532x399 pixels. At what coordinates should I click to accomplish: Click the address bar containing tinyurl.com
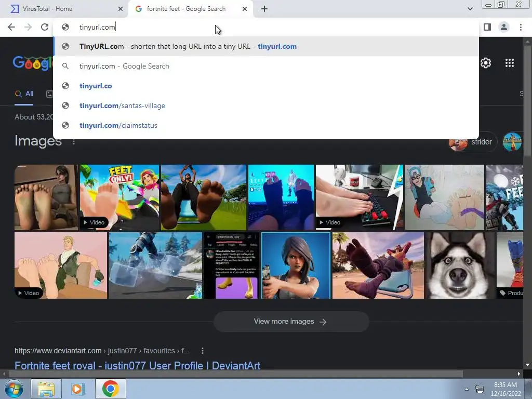[266, 27]
